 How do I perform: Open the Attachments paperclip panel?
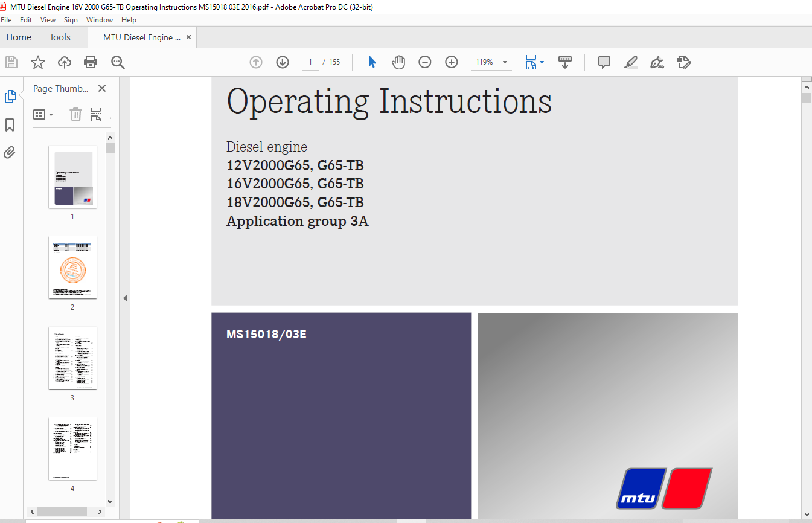pyautogui.click(x=10, y=152)
